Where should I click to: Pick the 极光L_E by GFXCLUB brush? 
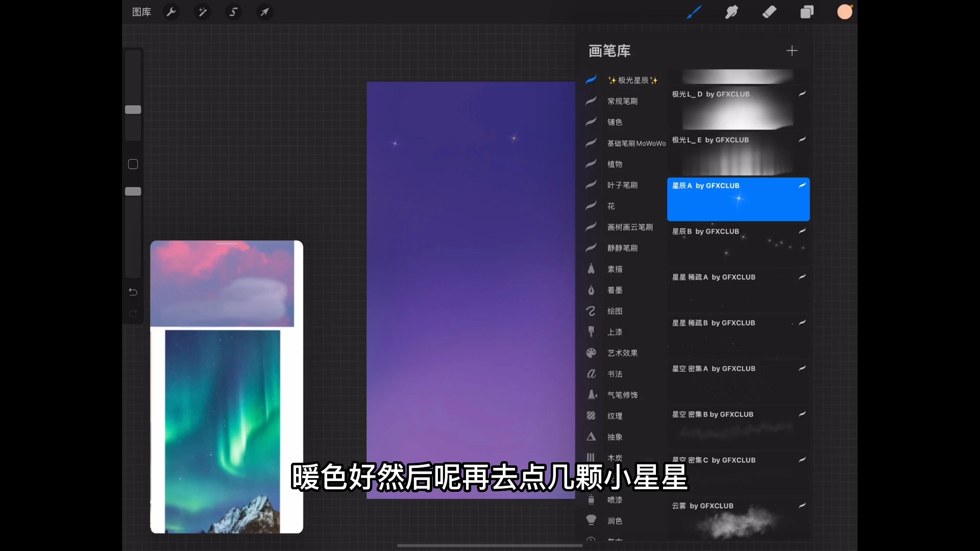click(x=738, y=153)
